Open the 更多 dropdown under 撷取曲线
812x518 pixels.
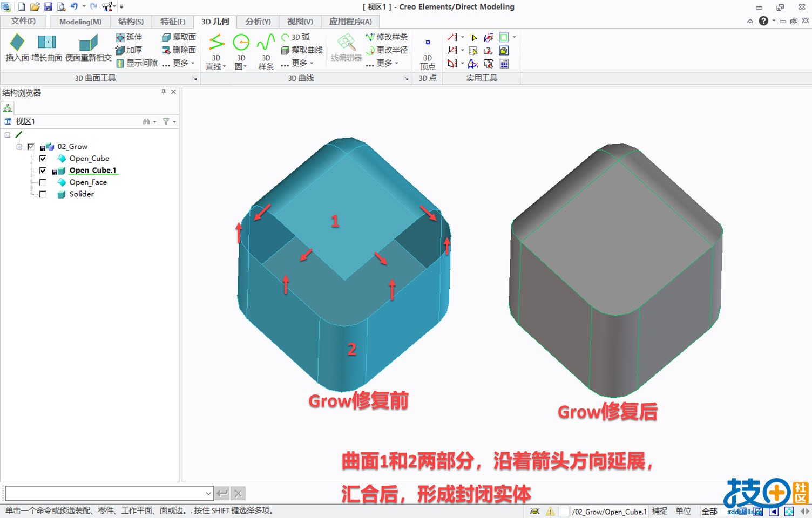pos(297,63)
